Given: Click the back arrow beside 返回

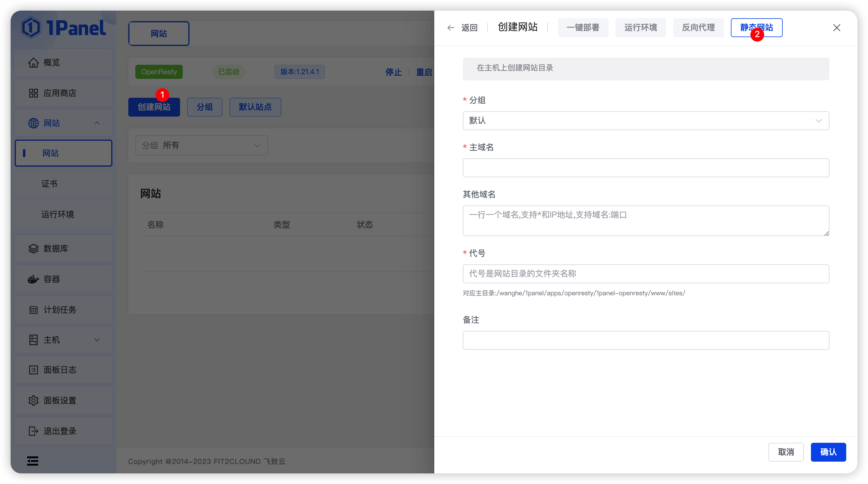Looking at the screenshot, I should point(450,28).
